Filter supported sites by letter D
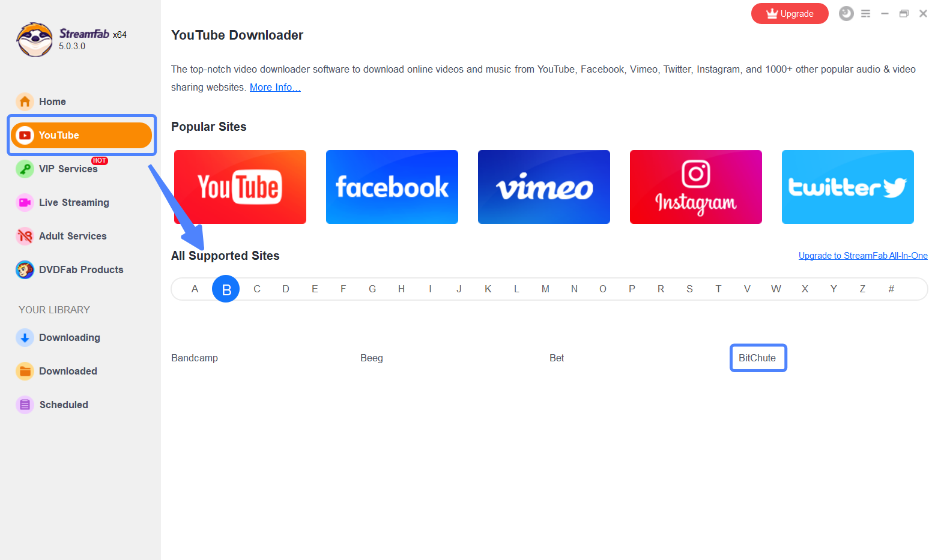Viewport: 938px width, 560px height. (286, 289)
